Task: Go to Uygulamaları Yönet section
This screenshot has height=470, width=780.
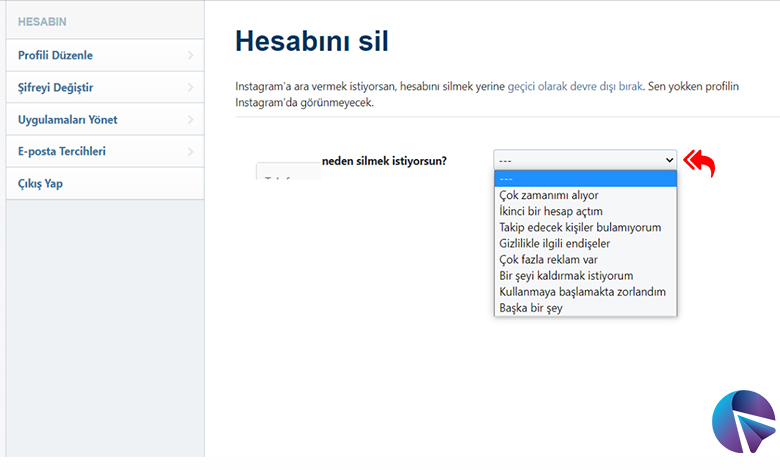Action: (x=68, y=120)
